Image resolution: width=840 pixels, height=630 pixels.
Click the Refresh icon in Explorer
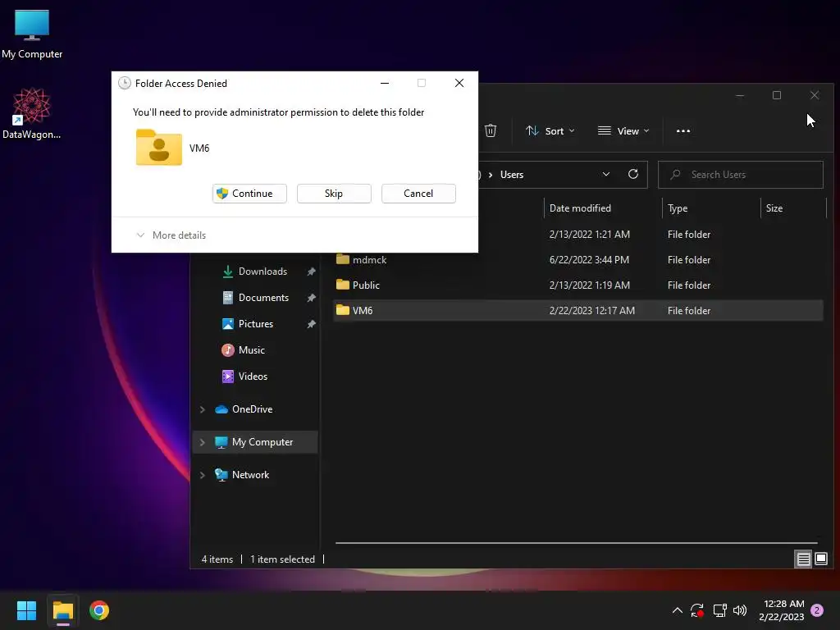(633, 175)
